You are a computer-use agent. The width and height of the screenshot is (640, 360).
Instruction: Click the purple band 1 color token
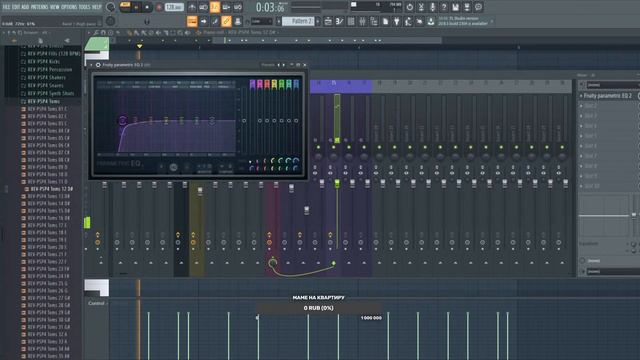click(x=252, y=84)
